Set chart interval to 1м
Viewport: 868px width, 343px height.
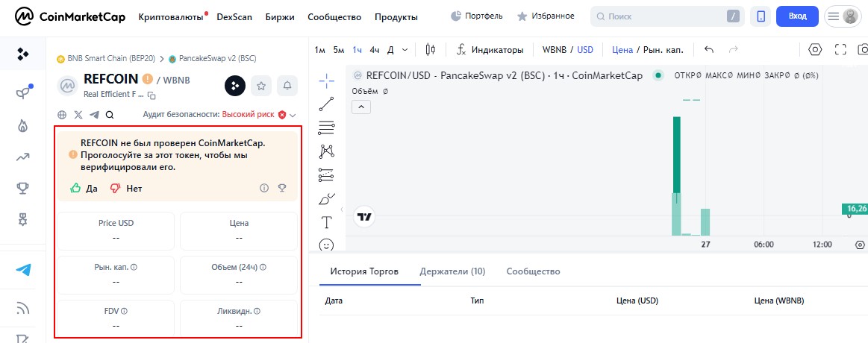pos(320,50)
